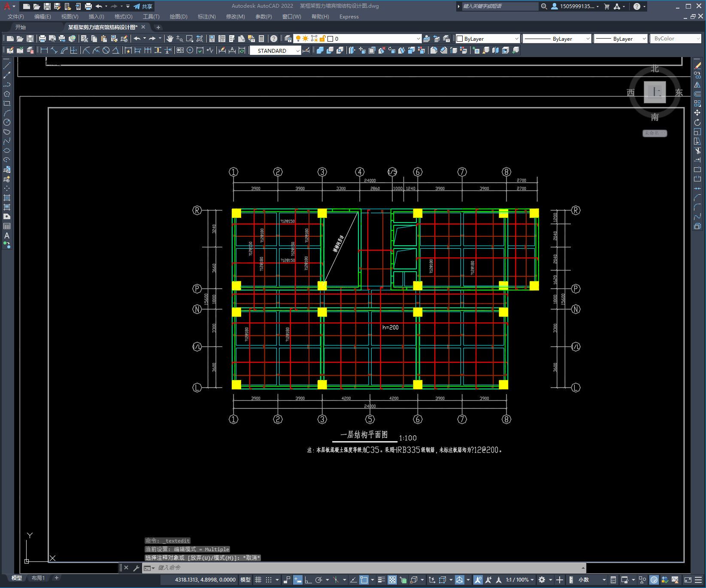The width and height of the screenshot is (706, 588).
Task: Toggle dynamic input in status bar
Action: click(x=297, y=580)
